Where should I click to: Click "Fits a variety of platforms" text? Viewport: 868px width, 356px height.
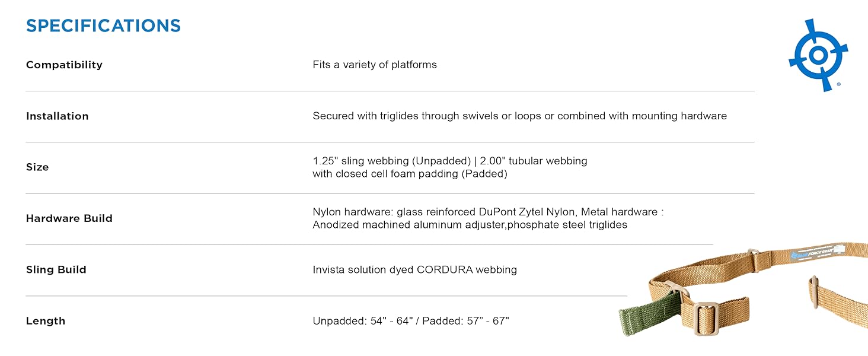point(375,65)
